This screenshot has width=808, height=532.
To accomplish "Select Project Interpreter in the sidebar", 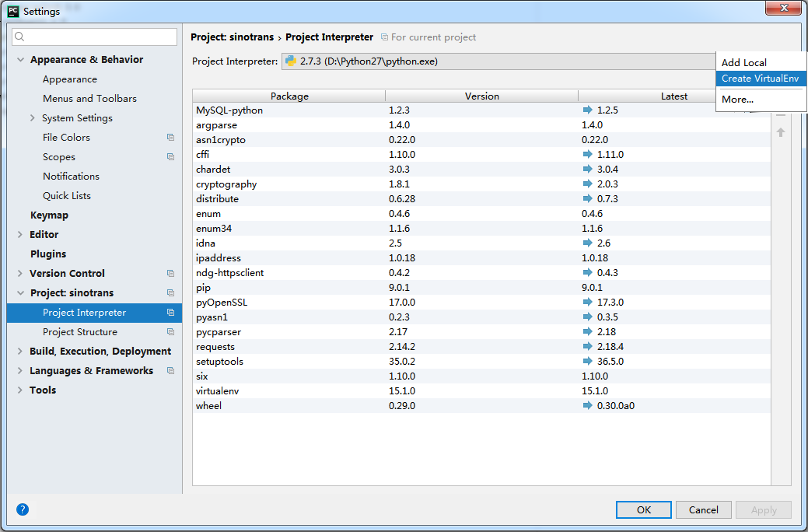I will pos(94,313).
